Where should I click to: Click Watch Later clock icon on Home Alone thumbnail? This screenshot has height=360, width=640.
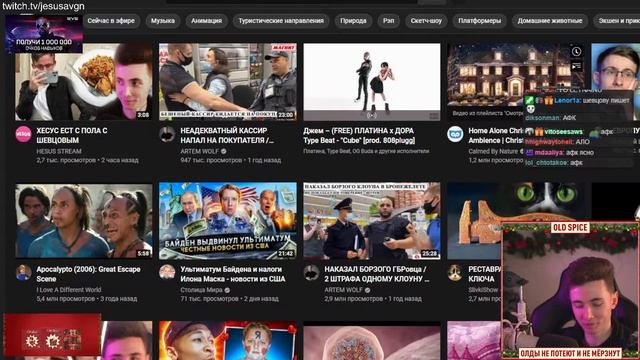pos(576,52)
